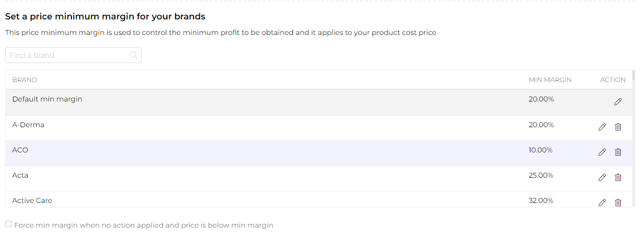Click the Active Care brand name
Image resolution: width=644 pixels, height=233 pixels.
32,200
